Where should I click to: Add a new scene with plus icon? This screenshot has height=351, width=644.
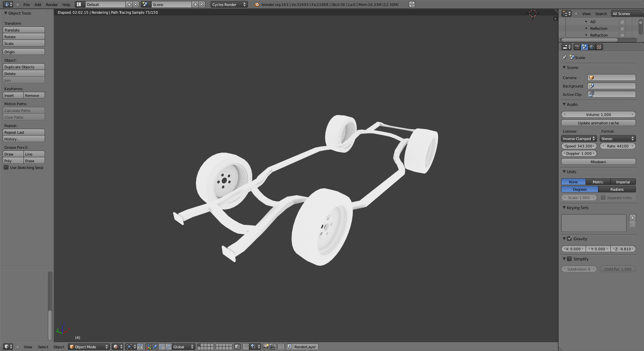click(196, 4)
